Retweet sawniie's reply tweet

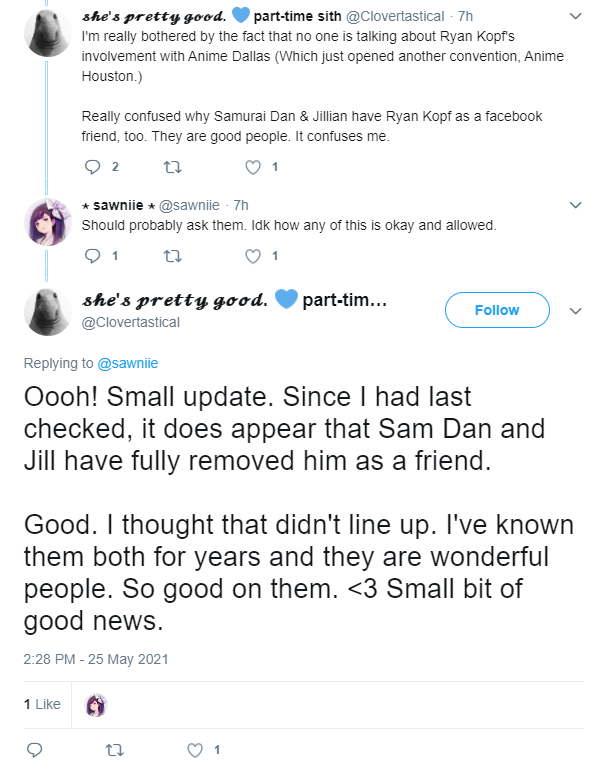(173, 256)
